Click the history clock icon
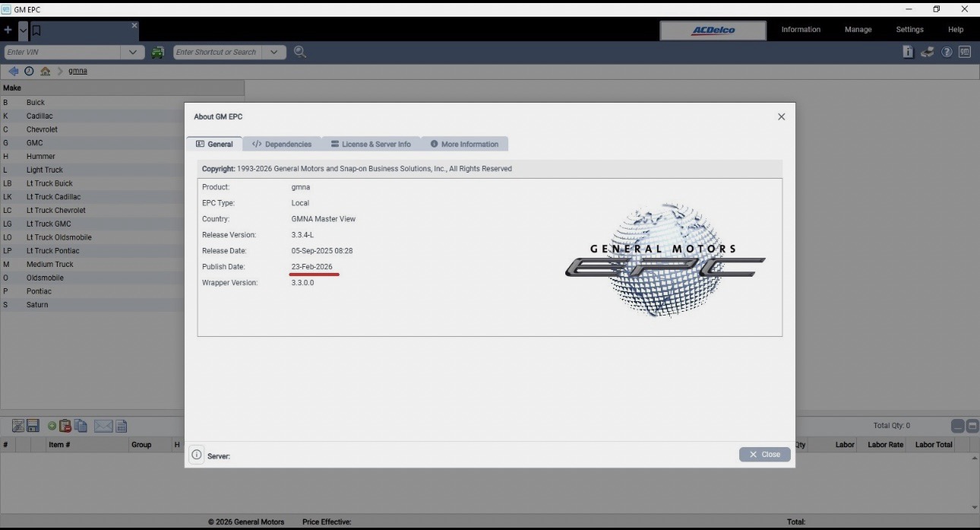The width and height of the screenshot is (980, 530). pyautogui.click(x=29, y=71)
